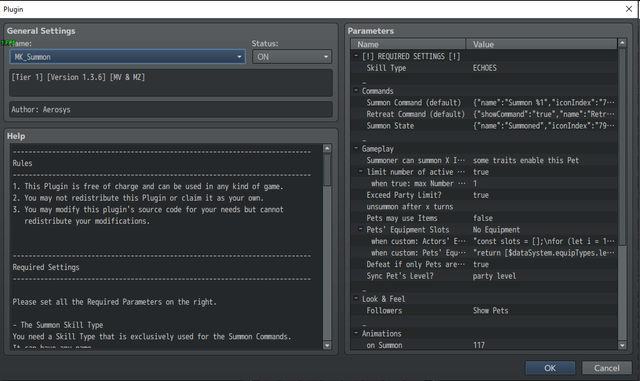Click the Name column header
This screenshot has height=381, width=640.
[408, 44]
